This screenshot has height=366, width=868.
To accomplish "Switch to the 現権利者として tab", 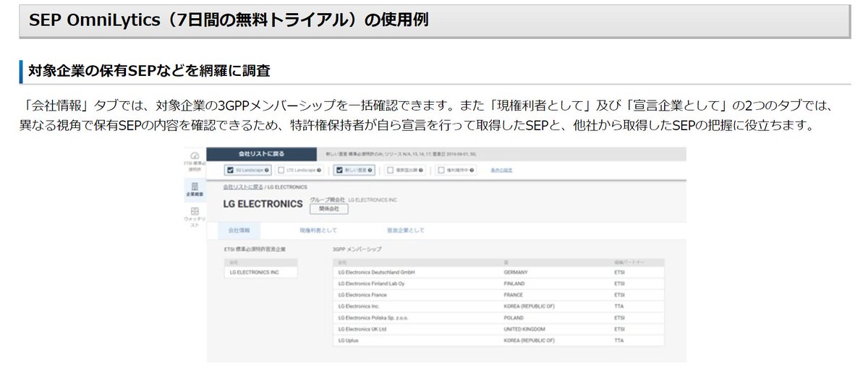I will tap(318, 231).
